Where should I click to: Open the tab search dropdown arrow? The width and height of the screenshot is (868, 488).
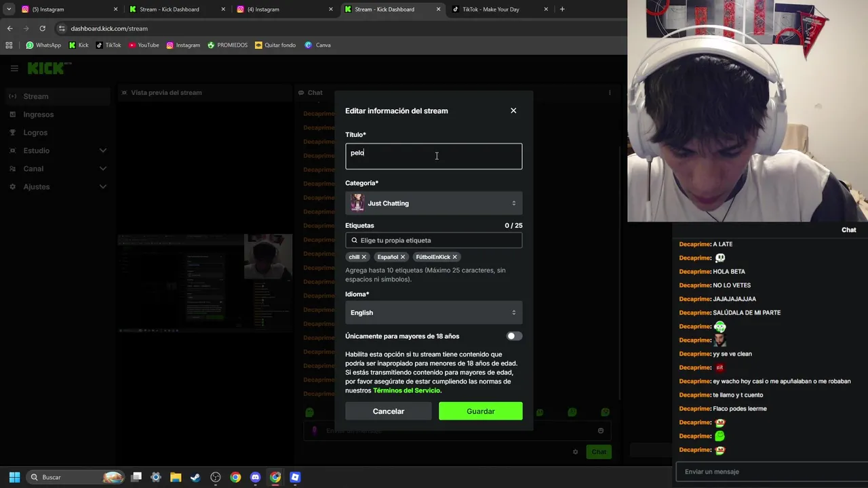click(x=9, y=9)
